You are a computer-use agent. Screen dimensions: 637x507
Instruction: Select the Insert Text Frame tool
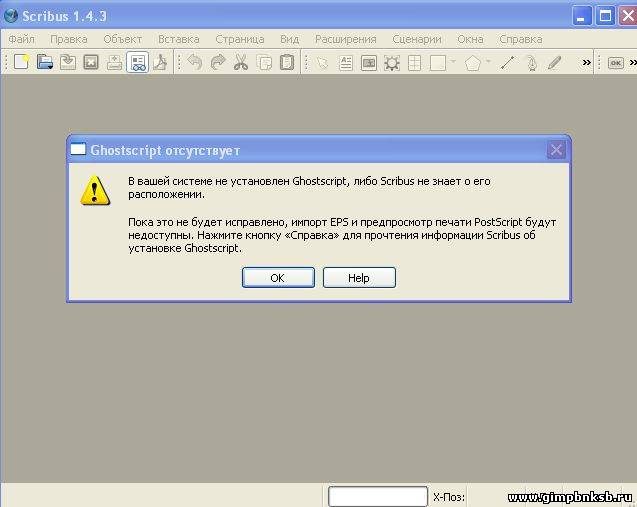coord(346,63)
